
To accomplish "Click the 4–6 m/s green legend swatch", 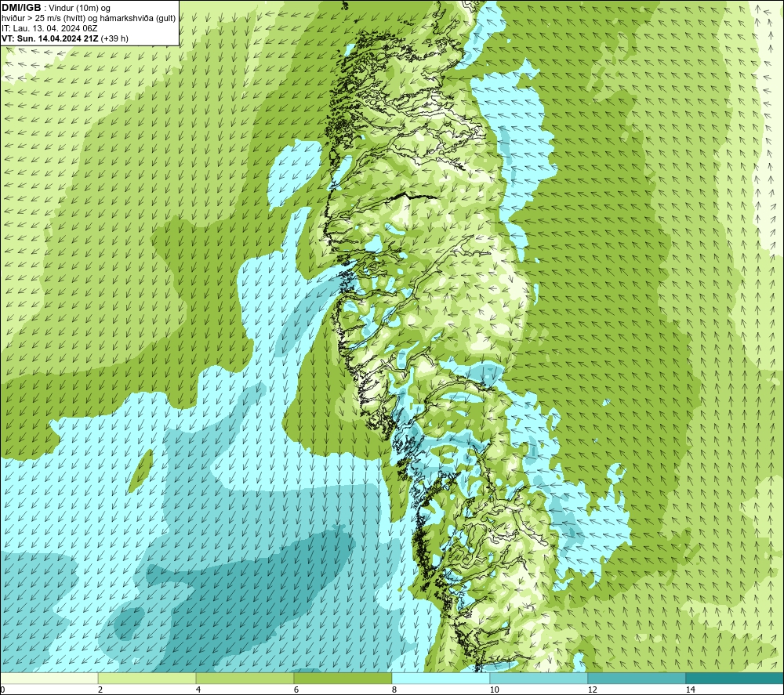I will coord(245,678).
